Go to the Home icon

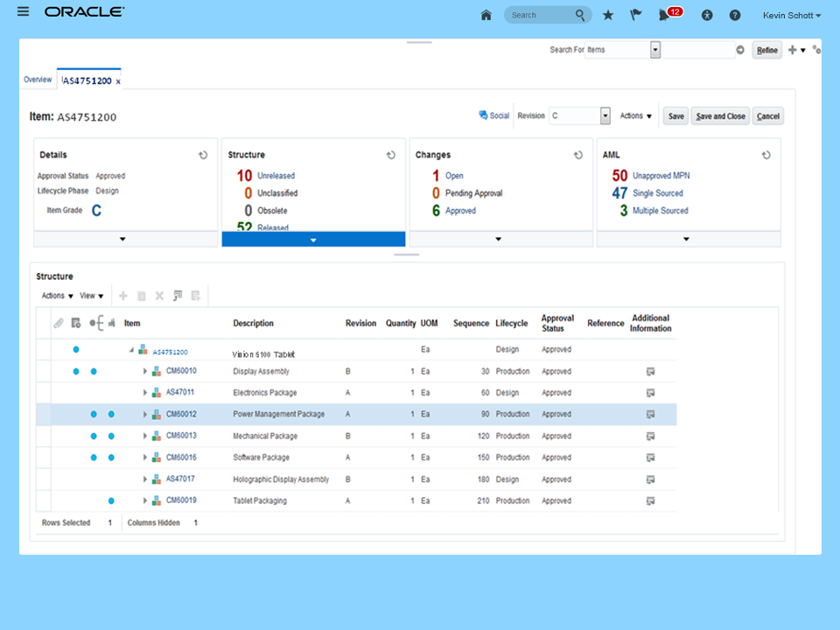click(x=486, y=15)
